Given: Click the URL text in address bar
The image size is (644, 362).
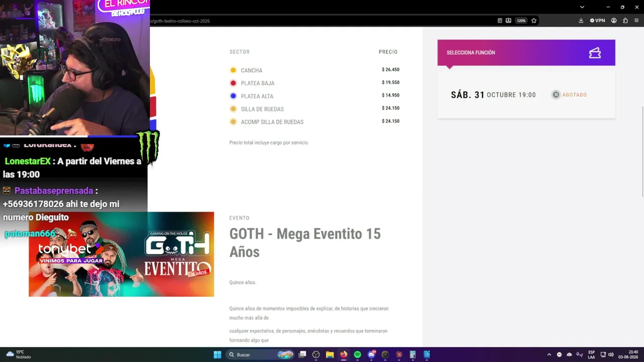Looking at the screenshot, I should click(180, 21).
